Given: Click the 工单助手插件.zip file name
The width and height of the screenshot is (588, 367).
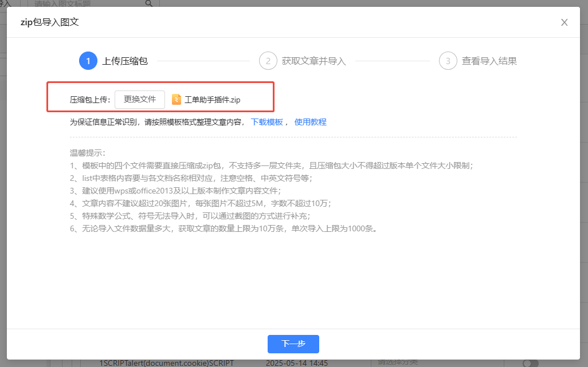Looking at the screenshot, I should pyautogui.click(x=212, y=100).
